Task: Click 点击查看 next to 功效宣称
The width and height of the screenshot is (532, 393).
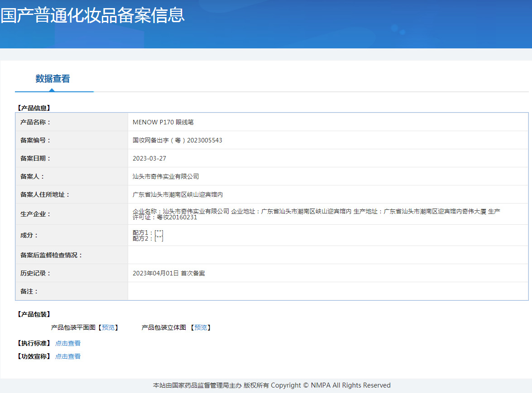Action: click(x=68, y=356)
